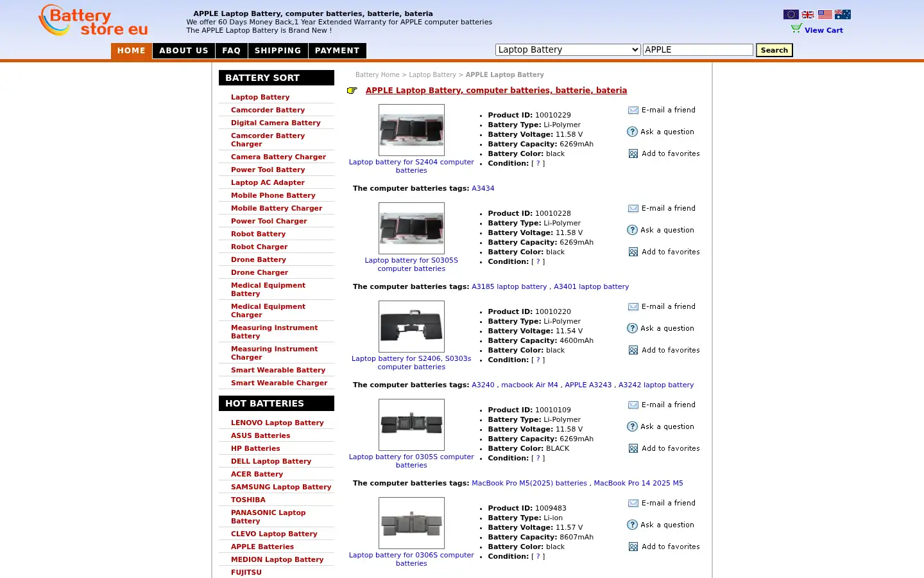
Task: Click envelope icon for product 10010229
Action: tap(633, 110)
